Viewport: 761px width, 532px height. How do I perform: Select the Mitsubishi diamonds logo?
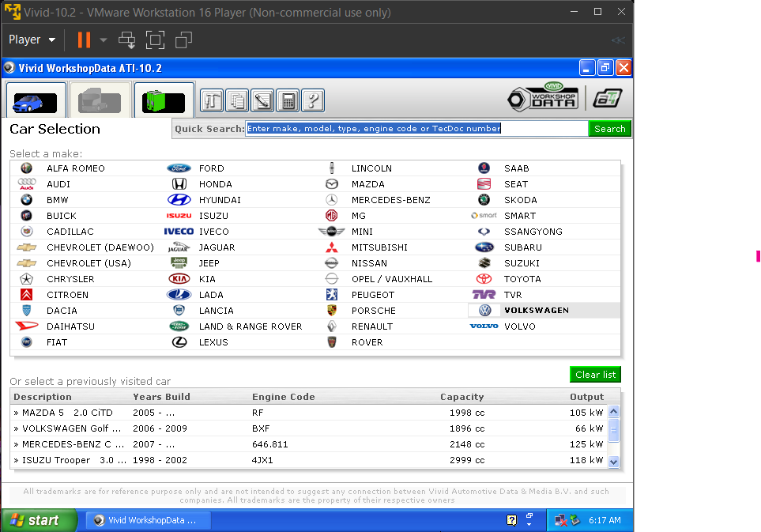(331, 247)
